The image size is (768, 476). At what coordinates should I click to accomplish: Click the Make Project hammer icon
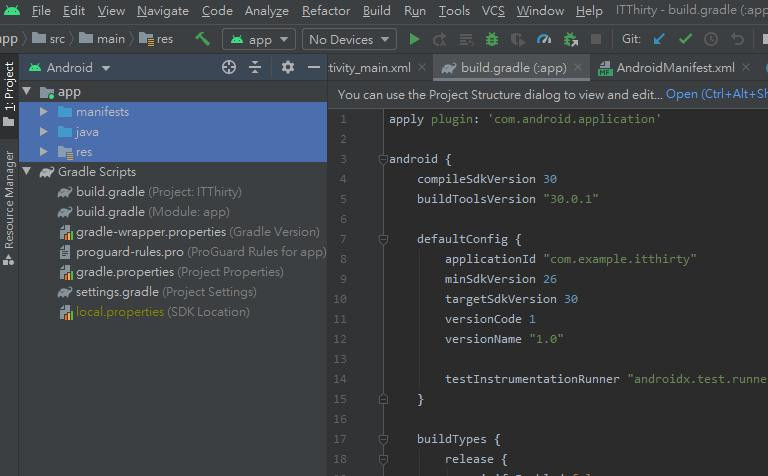(202, 39)
